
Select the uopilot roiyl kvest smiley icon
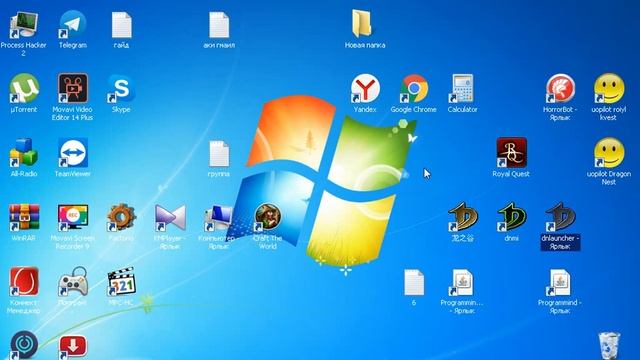609,88
